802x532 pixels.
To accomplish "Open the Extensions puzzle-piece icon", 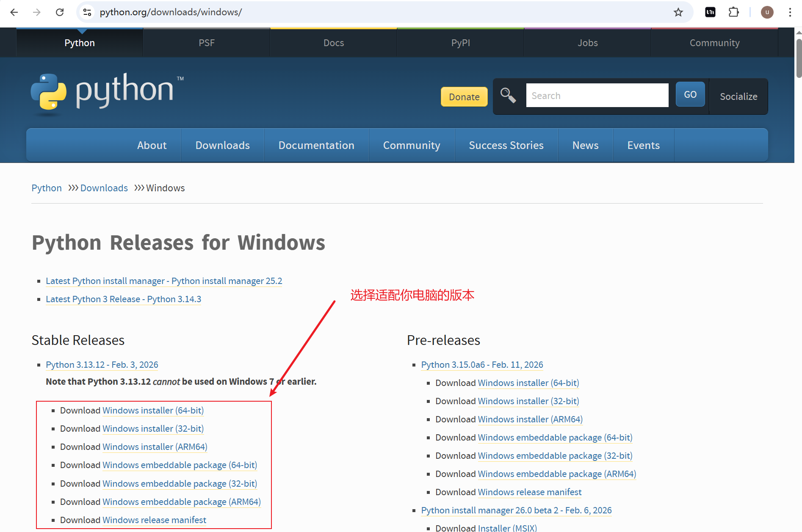I will (x=733, y=12).
